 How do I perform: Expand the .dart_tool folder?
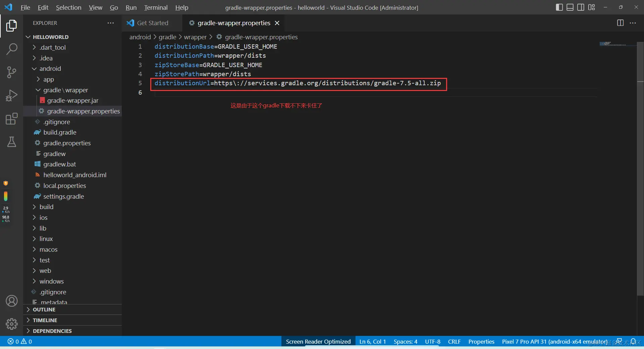pyautogui.click(x=52, y=47)
